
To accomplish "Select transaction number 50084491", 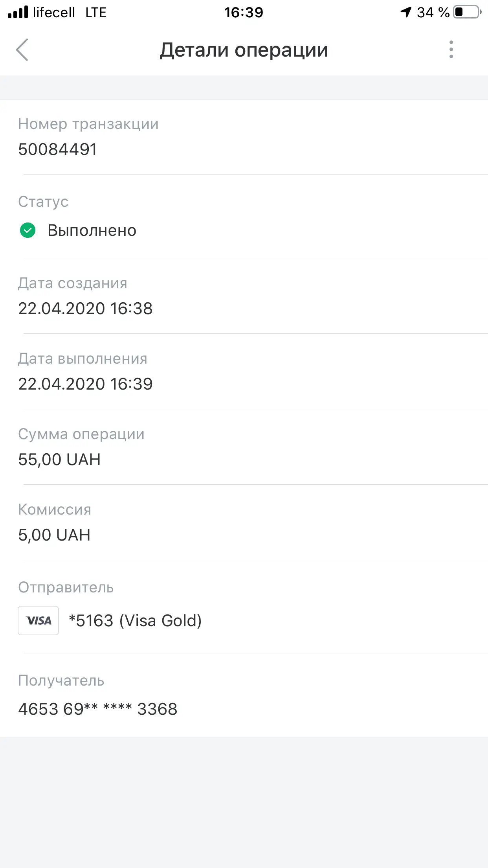I will 58,149.
